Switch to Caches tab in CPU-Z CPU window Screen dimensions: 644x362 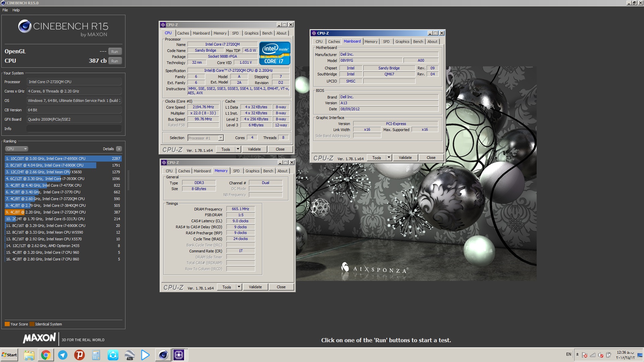click(x=183, y=33)
